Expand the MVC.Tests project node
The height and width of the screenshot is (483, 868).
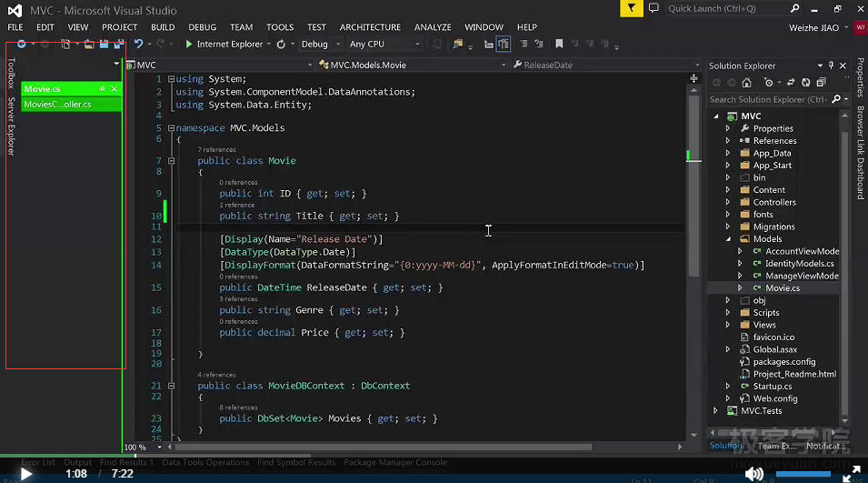716,410
